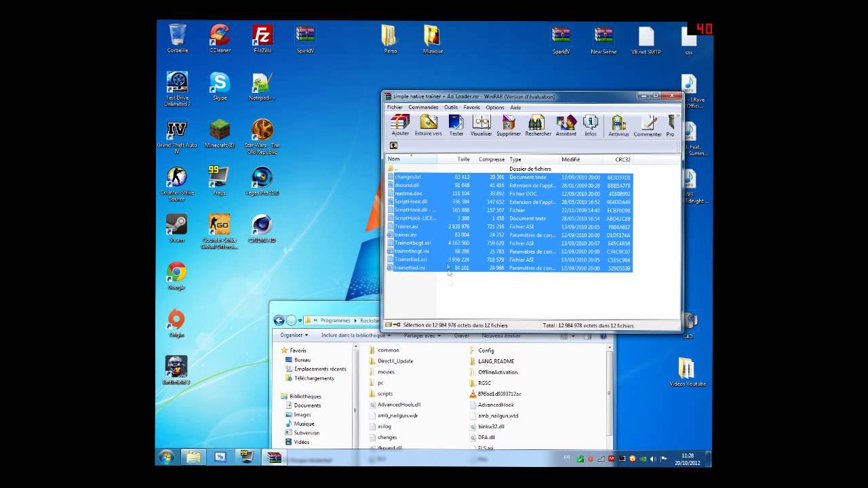Show archive Infos

(x=591, y=125)
